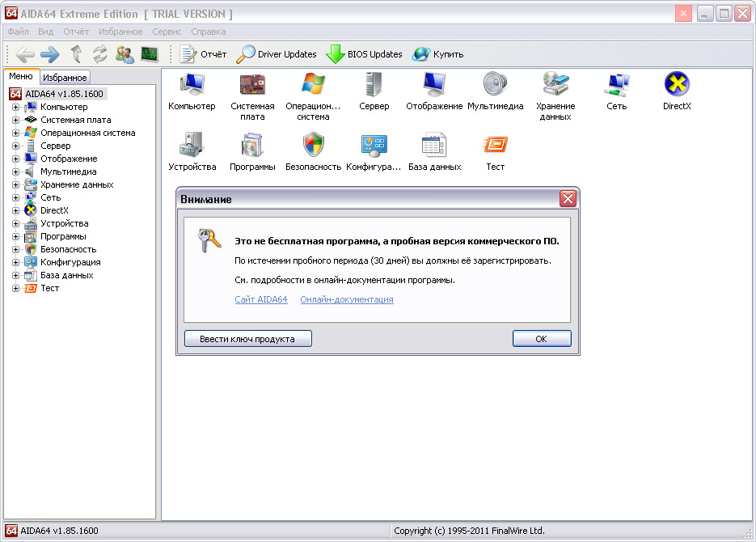756x542 pixels.
Task: Select Конфигурация in the tree
Action: 70,263
